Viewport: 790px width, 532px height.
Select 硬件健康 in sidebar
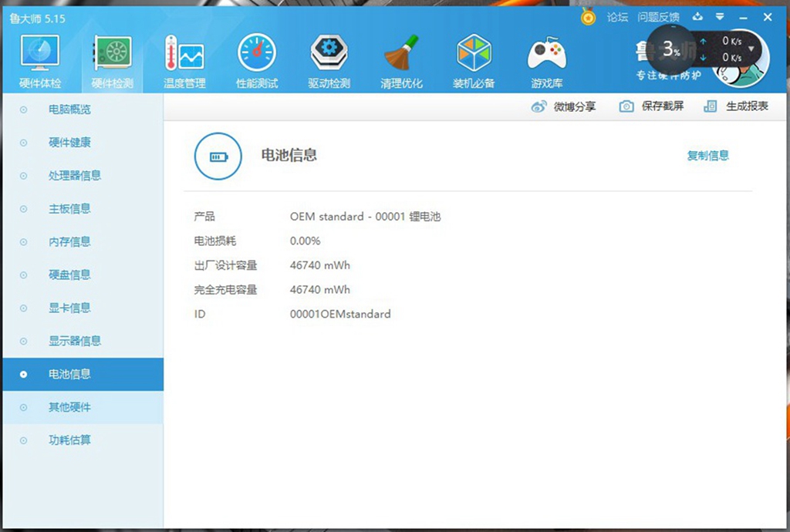83,143
